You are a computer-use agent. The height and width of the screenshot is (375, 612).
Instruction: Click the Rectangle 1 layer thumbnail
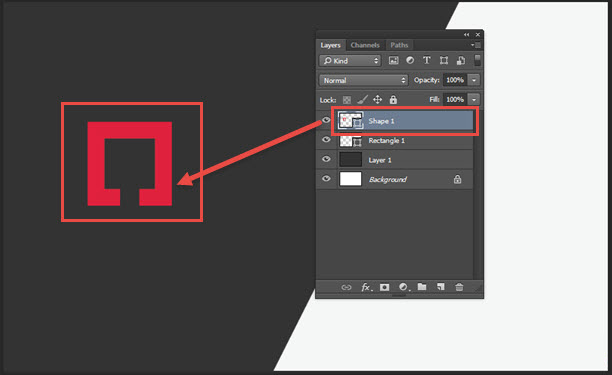350,140
